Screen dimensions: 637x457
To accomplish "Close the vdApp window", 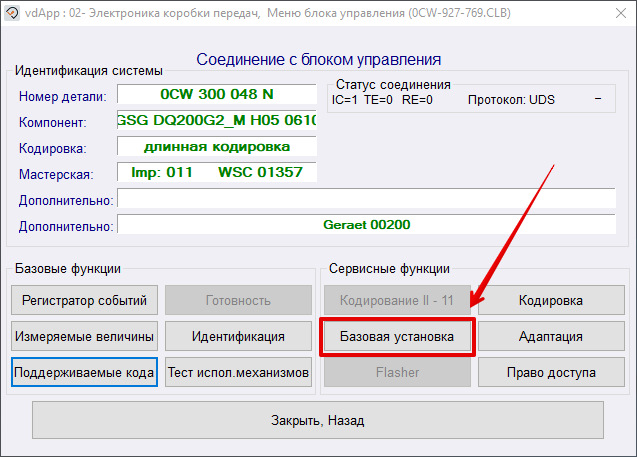I will click(621, 13).
